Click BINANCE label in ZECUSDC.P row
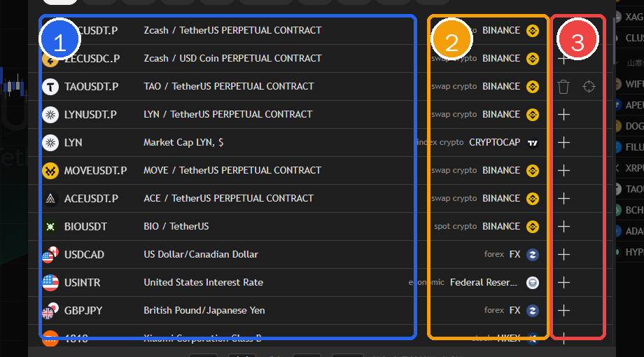Screen dimensions: 644x357 [501, 59]
